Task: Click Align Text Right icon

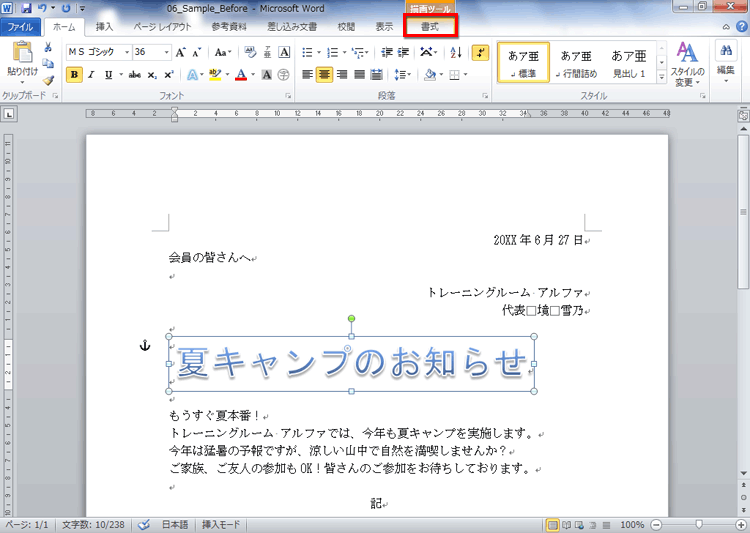Action: pyautogui.click(x=342, y=75)
